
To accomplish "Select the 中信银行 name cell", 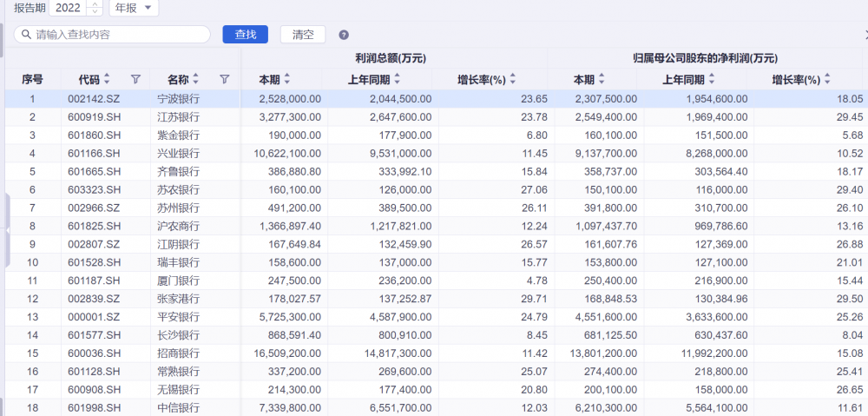I will pyautogui.click(x=178, y=407).
